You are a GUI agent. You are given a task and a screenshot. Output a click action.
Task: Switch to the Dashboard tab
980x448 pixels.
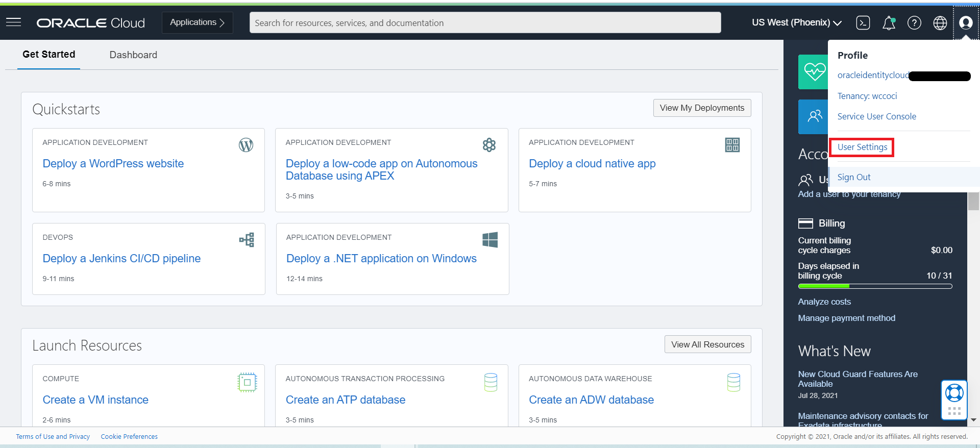[133, 55]
